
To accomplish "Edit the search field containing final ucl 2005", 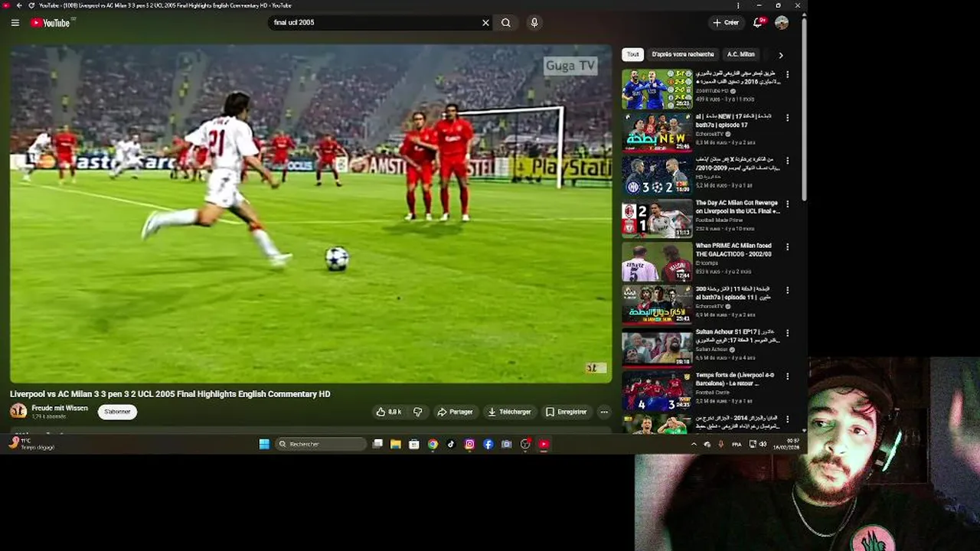I will 375,23.
